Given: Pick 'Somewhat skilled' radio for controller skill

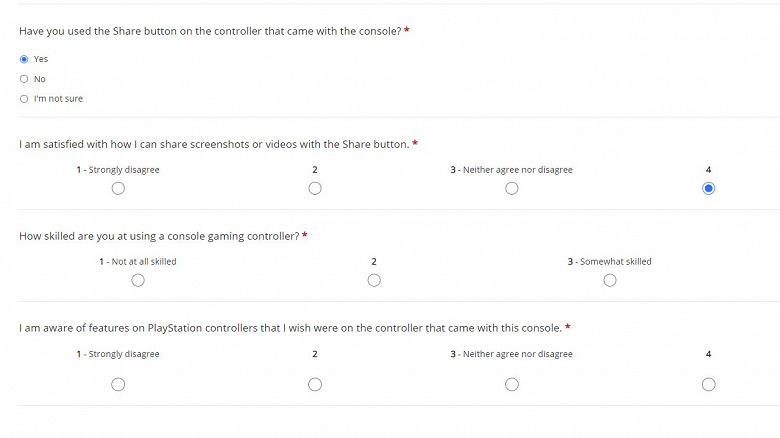Looking at the screenshot, I should point(610,280).
